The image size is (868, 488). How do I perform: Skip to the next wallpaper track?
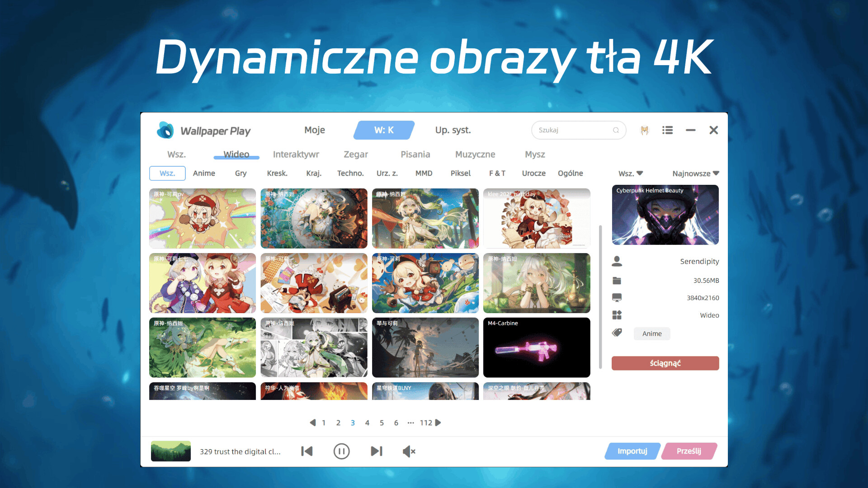click(376, 451)
